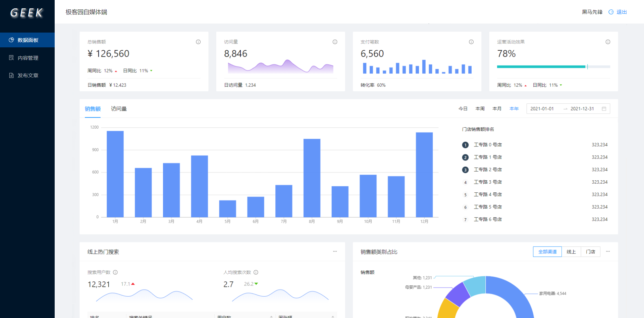The height and width of the screenshot is (318, 644).
Task: Open the 数据面板 sidebar menu
Action: click(27, 40)
